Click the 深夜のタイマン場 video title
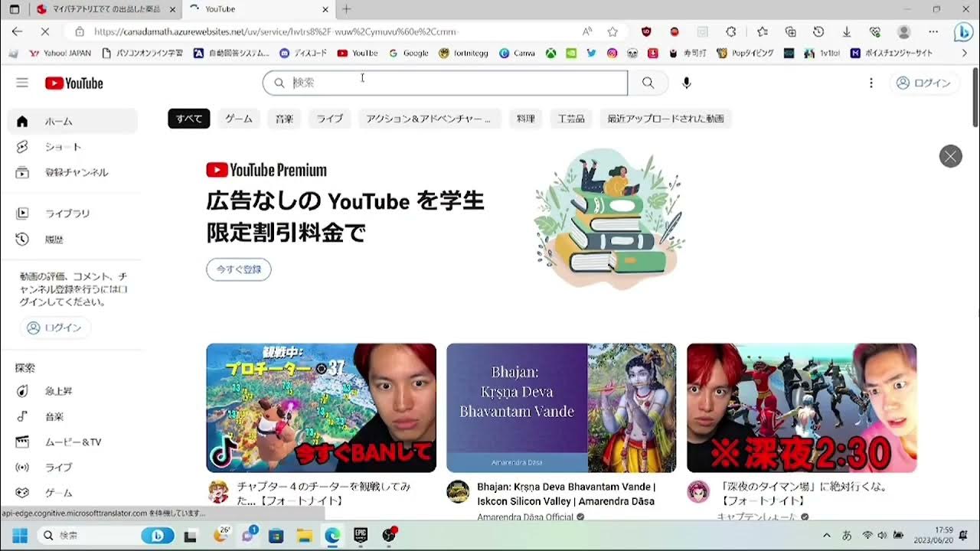980x551 pixels. [x=803, y=494]
